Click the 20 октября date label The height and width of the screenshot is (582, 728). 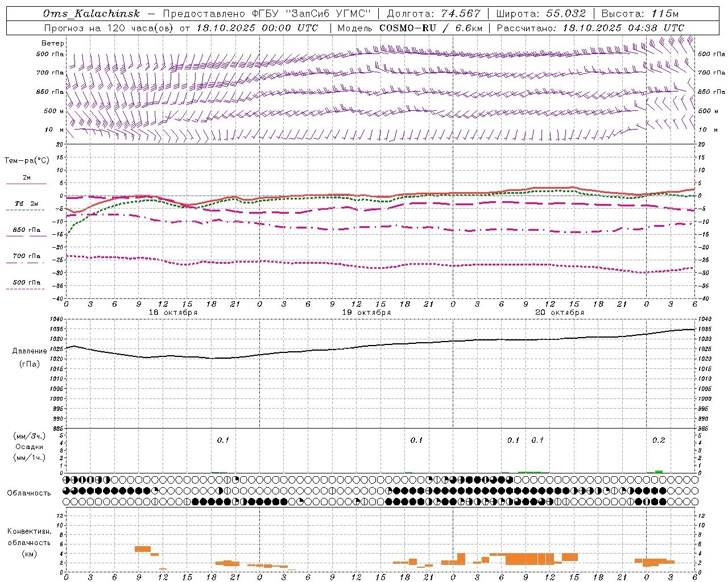point(560,313)
